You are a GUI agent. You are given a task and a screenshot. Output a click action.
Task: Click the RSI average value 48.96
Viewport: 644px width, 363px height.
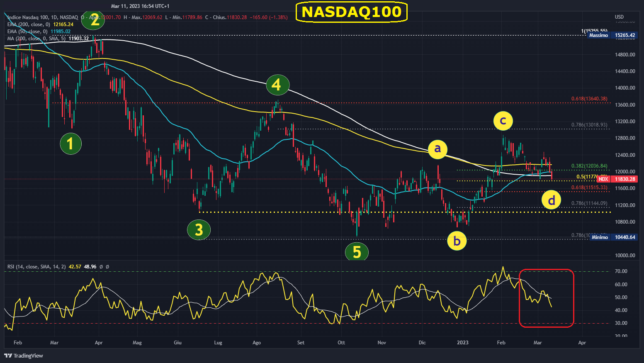[x=90, y=267]
